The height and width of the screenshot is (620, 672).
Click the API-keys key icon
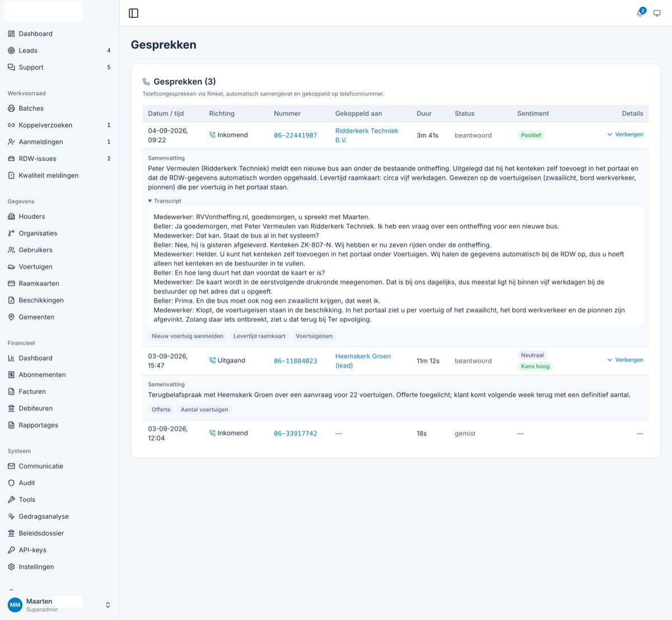11,550
